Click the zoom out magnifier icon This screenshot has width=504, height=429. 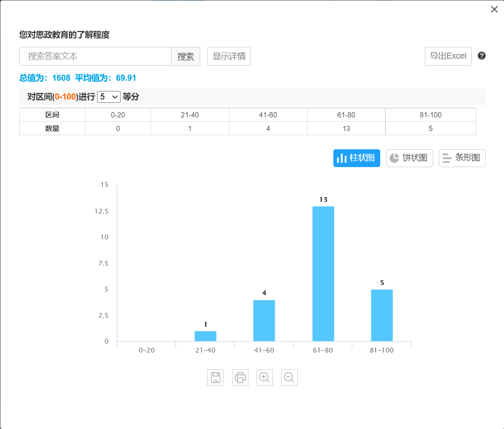[289, 377]
